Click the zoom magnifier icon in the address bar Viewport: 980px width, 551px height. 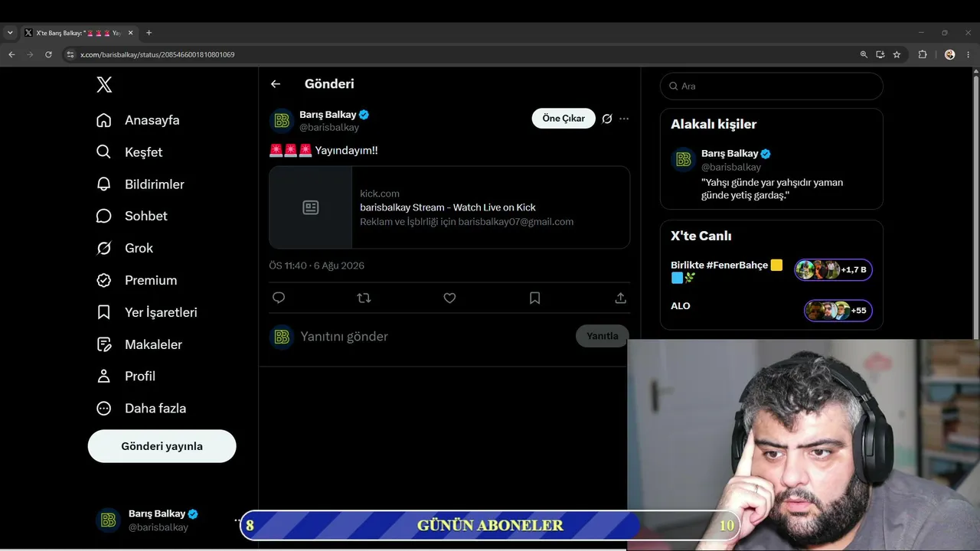[864, 54]
